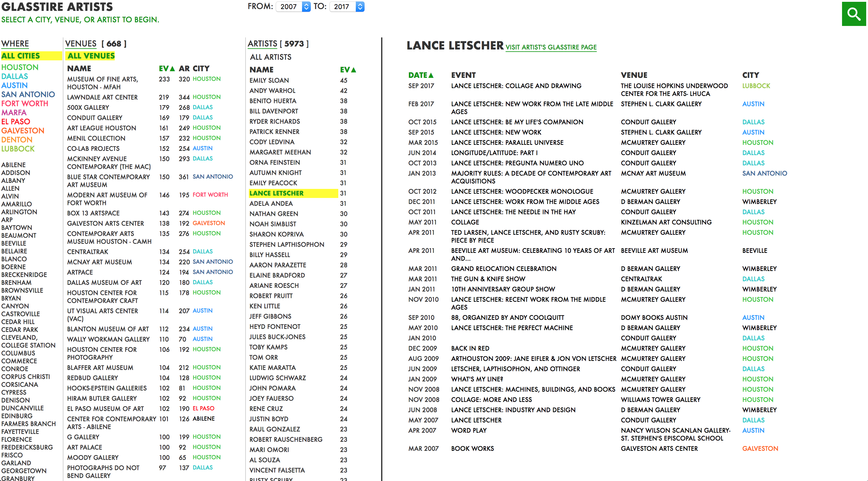Sort venues by NAME column header
This screenshot has width=868, height=481.
tap(79, 69)
